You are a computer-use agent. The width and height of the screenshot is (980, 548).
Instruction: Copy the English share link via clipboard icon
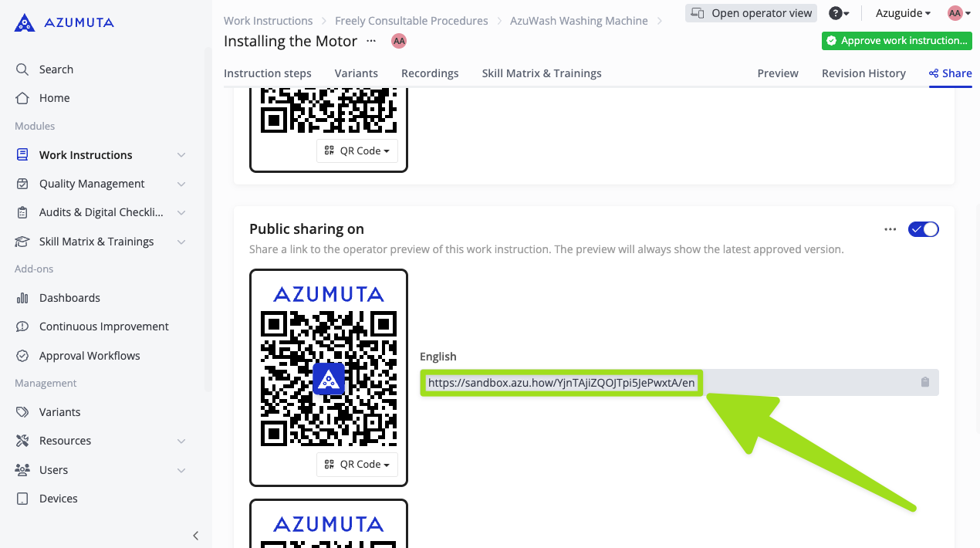coord(924,382)
